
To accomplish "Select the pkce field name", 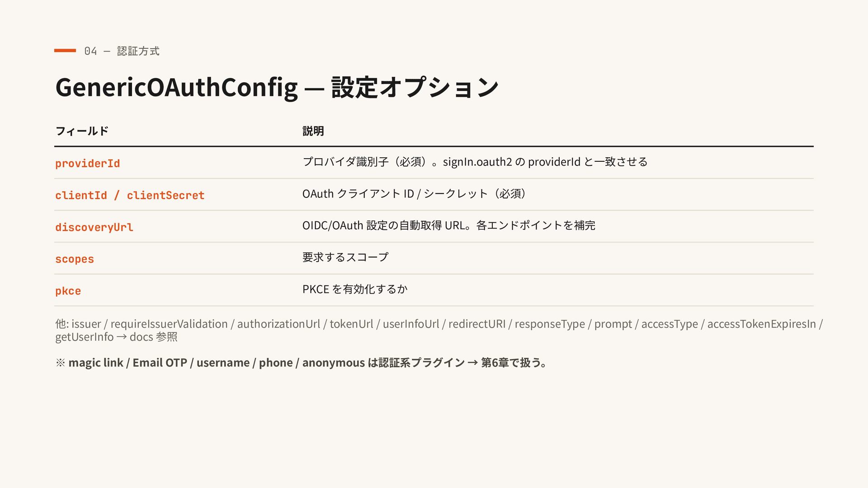I will coord(68,291).
